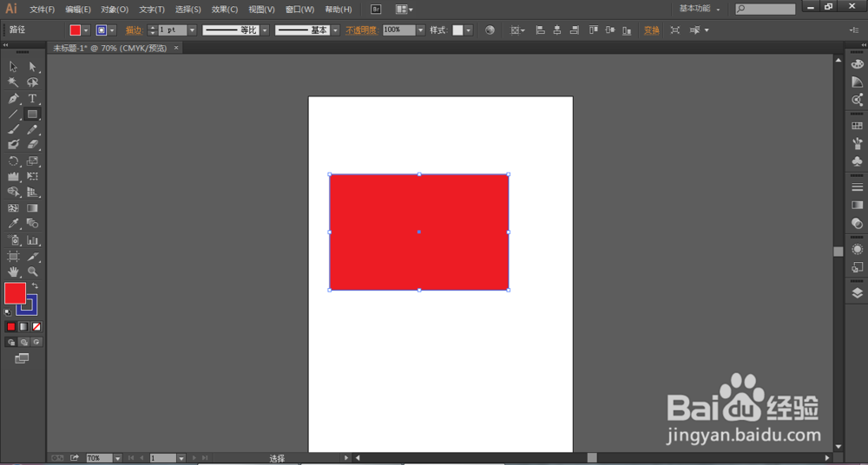The width and height of the screenshot is (868, 465).
Task: Open the 效果(C) menu
Action: click(224, 10)
